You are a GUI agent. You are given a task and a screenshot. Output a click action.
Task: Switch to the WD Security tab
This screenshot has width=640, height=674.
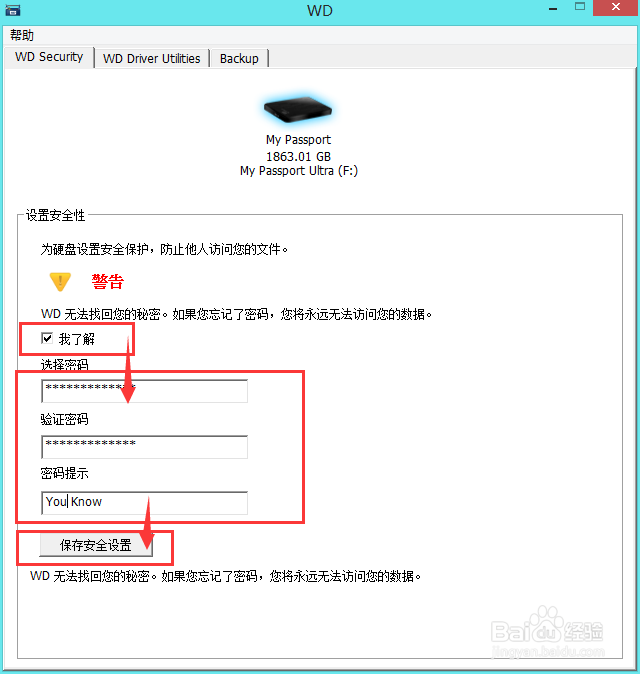49,57
